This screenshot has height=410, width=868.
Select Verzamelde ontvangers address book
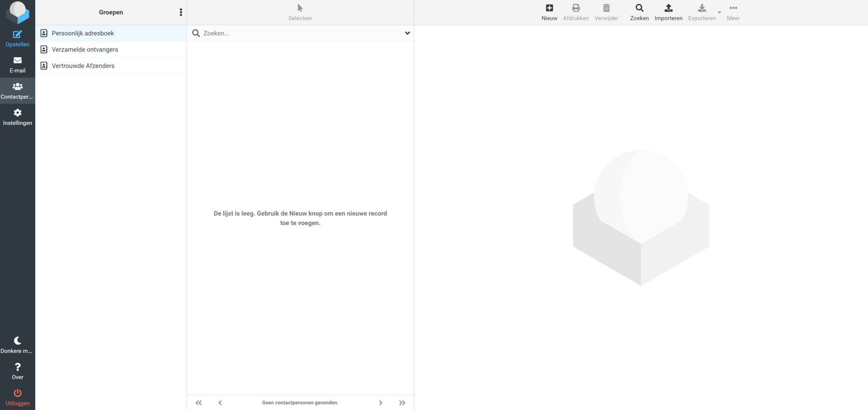(x=111, y=49)
